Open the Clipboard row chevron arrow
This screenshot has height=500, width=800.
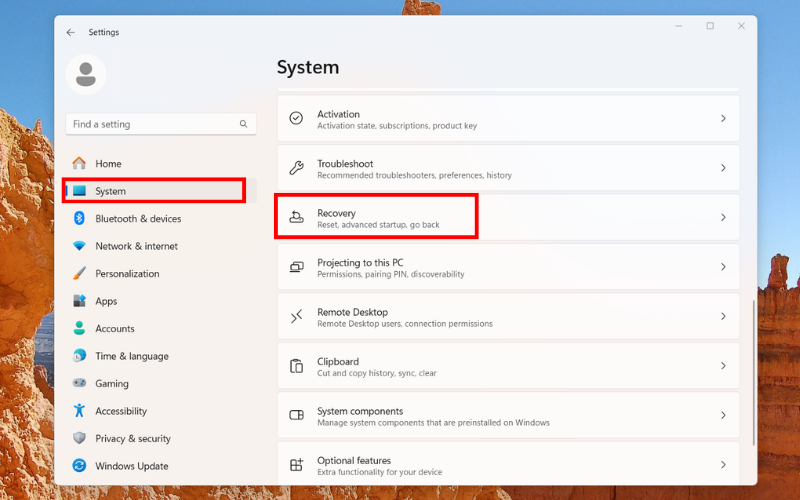coord(723,366)
